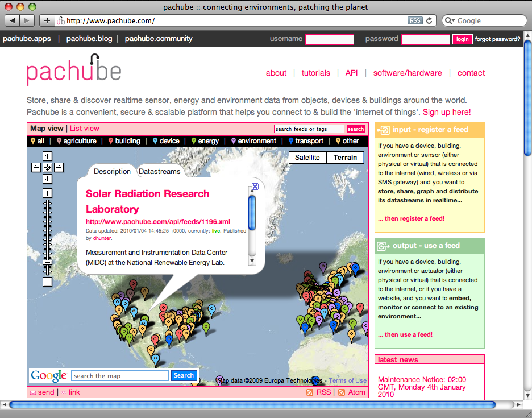Click the link permalink option
Image resolution: width=532 pixels, height=418 pixels.
[x=70, y=392]
